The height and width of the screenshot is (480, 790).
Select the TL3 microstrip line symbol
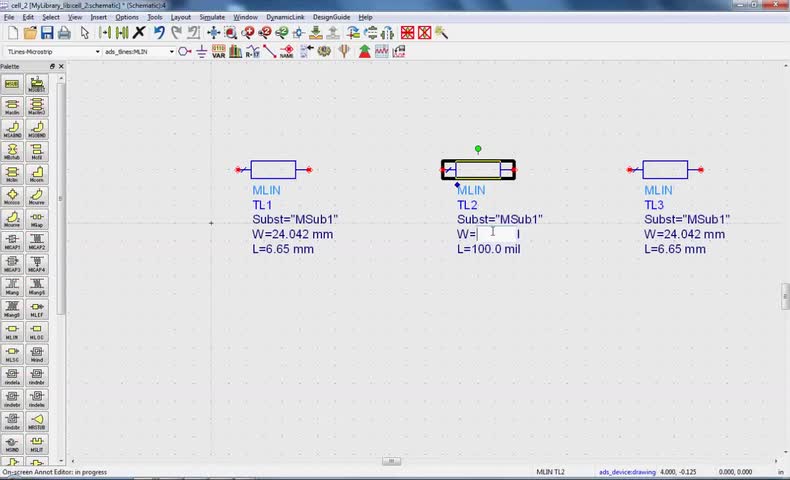(665, 170)
